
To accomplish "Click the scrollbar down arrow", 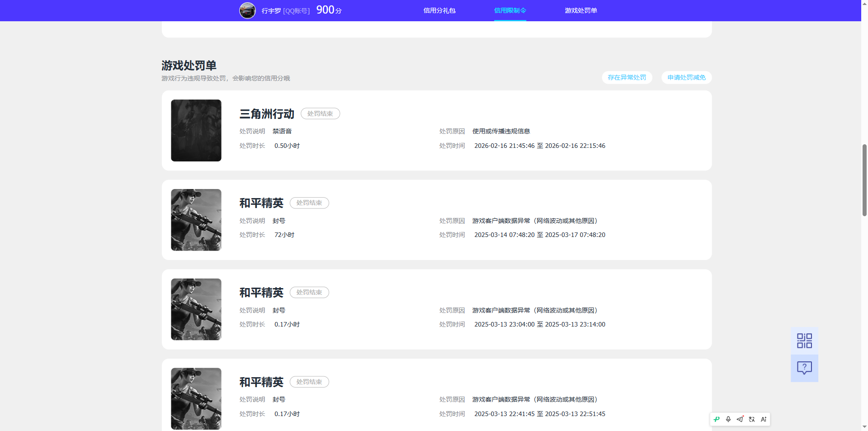I will click(x=864, y=426).
